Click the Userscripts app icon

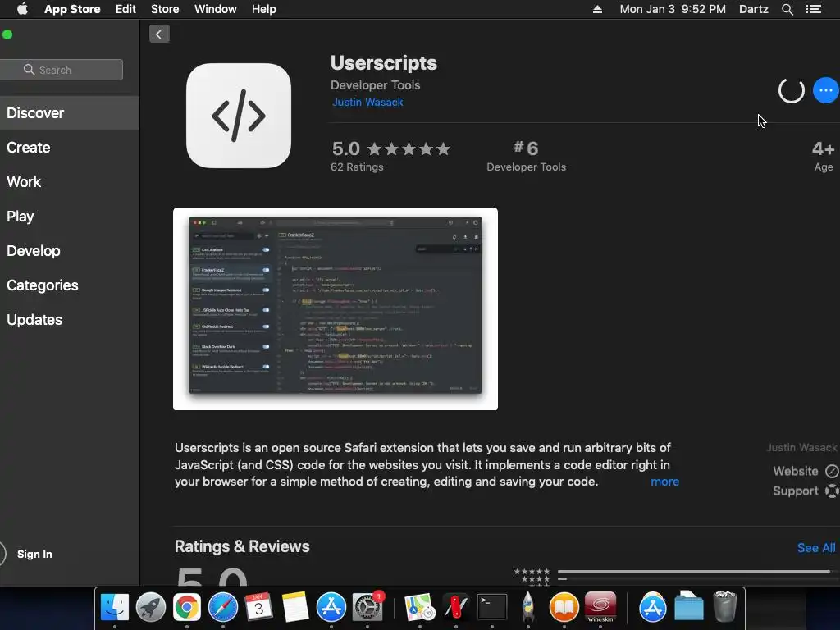point(239,116)
